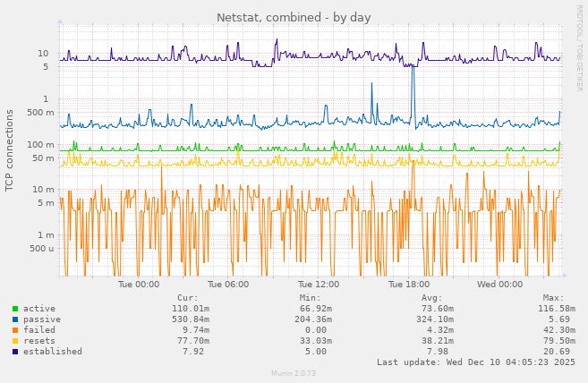
Task: Click active minimum value 66.92m
Action: 315,309
